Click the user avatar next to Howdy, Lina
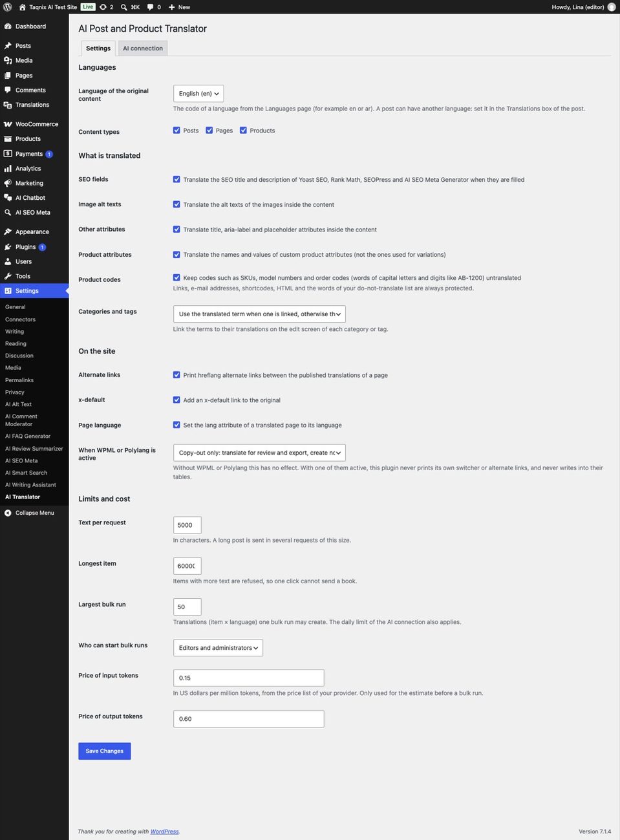The image size is (620, 840). (x=612, y=7)
